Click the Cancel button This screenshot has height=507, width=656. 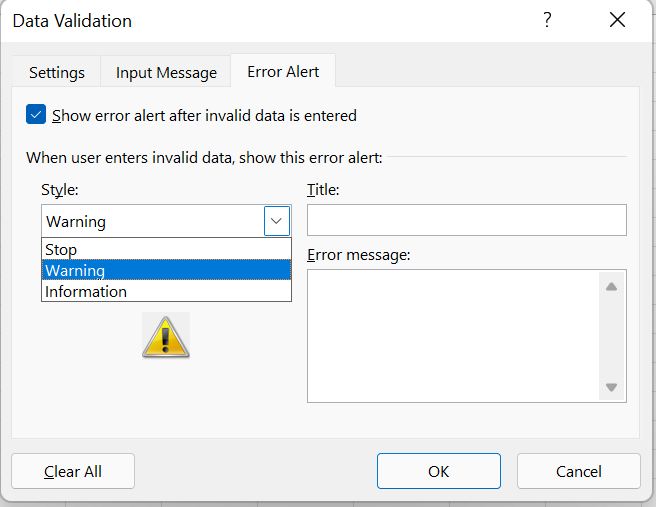[x=579, y=471]
